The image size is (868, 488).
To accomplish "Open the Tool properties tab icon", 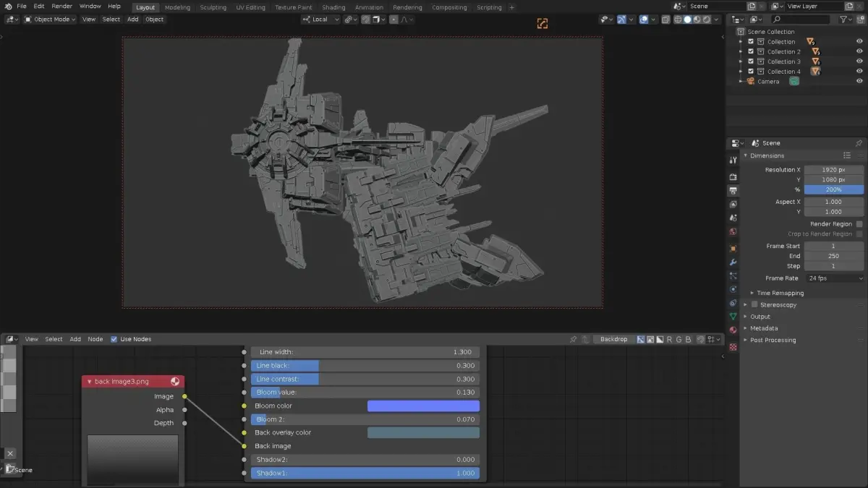I will click(x=733, y=160).
